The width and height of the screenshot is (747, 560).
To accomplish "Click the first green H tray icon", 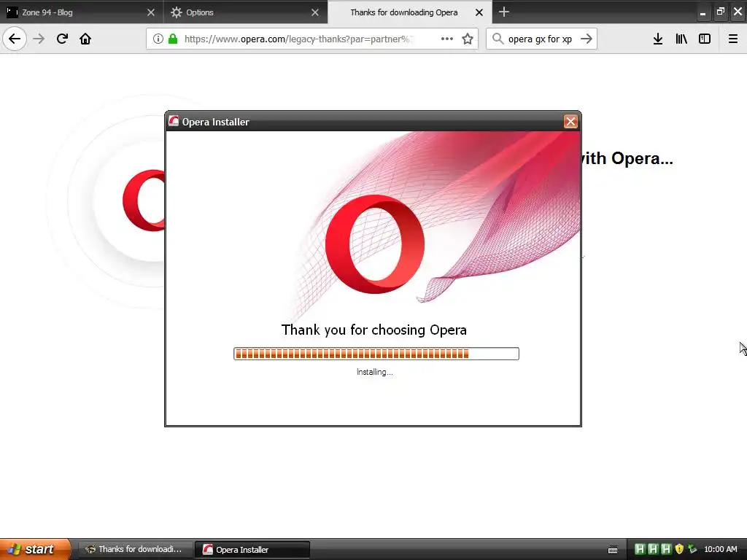I will pos(640,549).
